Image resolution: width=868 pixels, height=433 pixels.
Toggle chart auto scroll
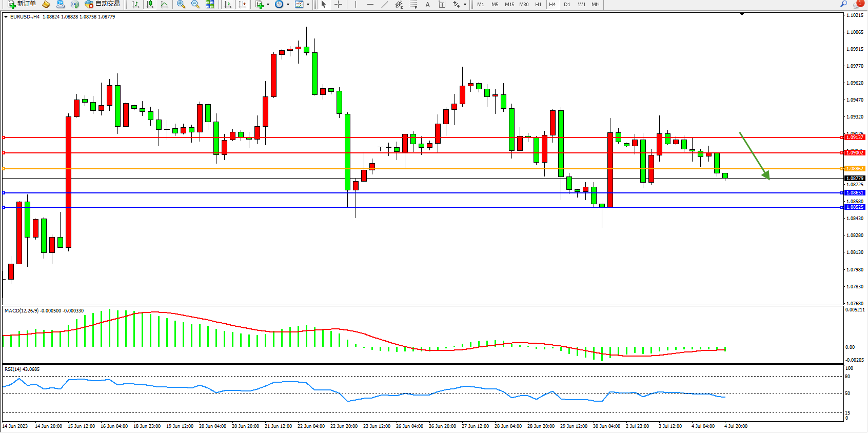pyautogui.click(x=228, y=4)
